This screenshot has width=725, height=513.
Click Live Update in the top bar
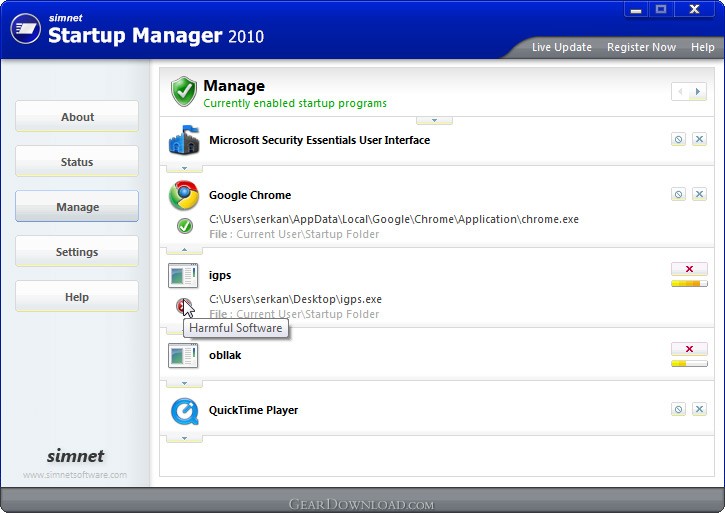pyautogui.click(x=561, y=47)
